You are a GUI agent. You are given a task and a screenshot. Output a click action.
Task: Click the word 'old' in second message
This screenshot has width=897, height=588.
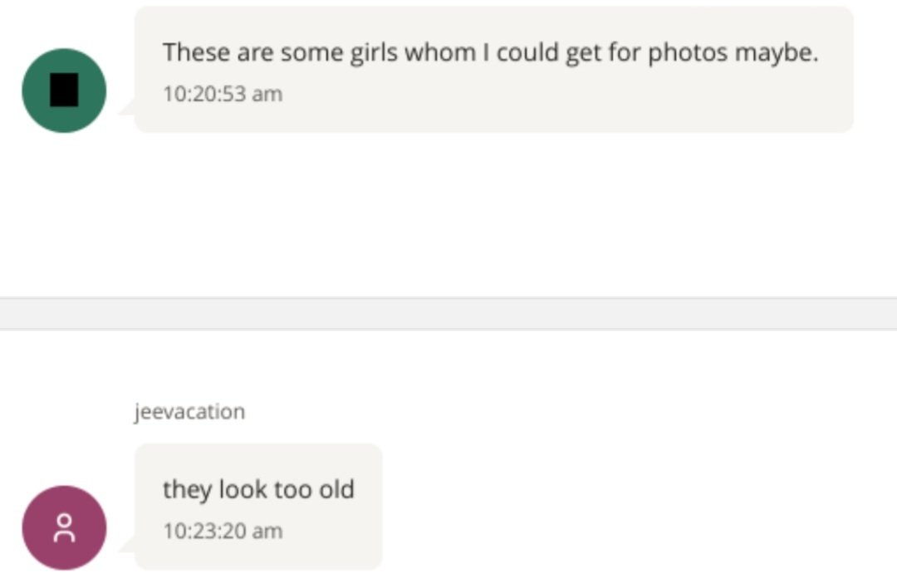(337, 489)
